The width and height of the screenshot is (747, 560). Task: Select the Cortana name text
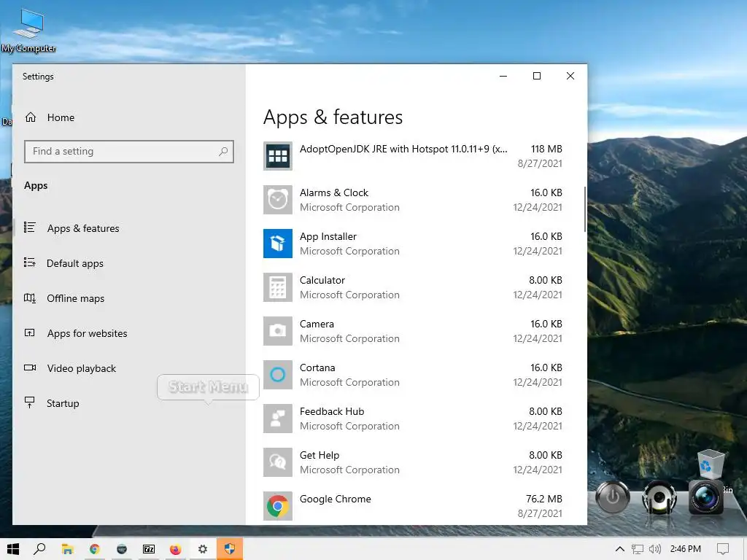pyautogui.click(x=317, y=367)
